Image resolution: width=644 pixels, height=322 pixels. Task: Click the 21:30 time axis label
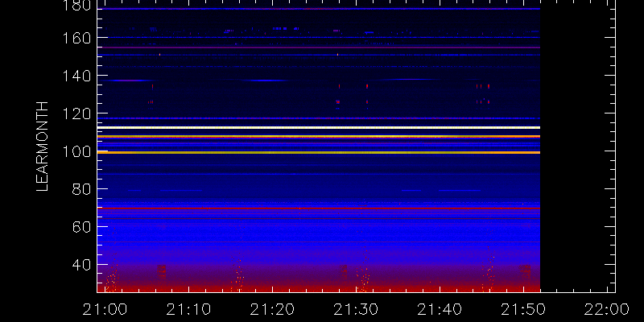pos(356,309)
